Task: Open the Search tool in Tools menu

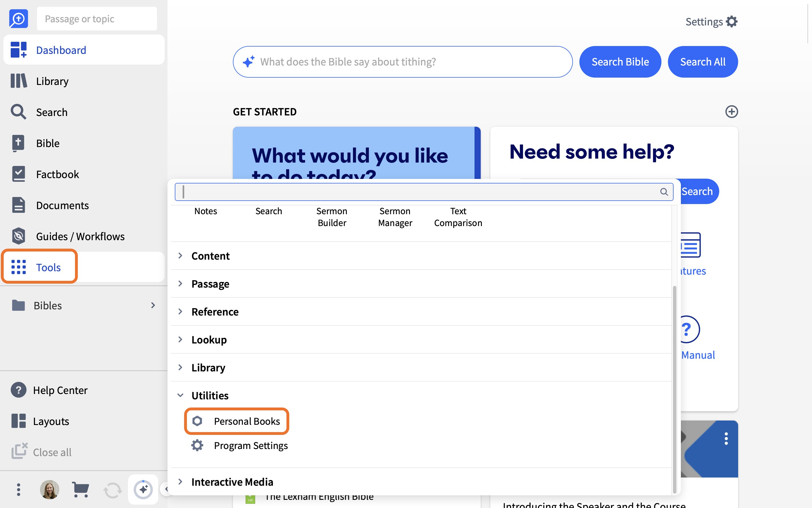Action: (268, 211)
